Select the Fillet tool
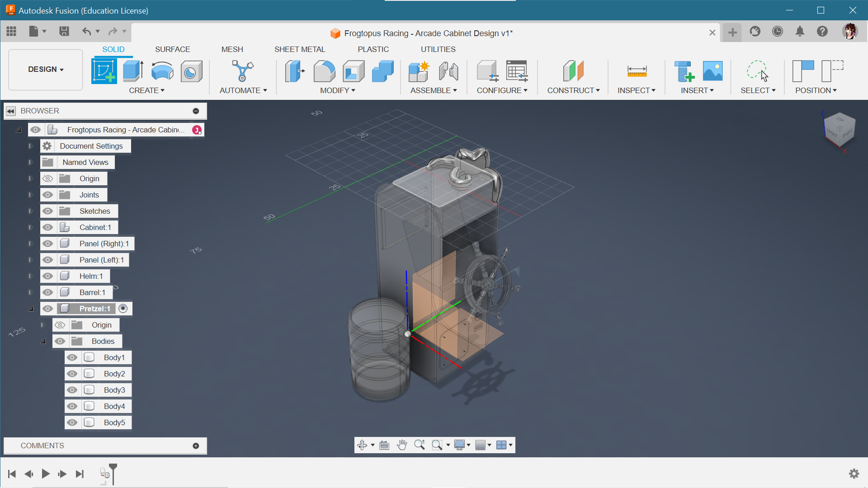 (x=324, y=71)
